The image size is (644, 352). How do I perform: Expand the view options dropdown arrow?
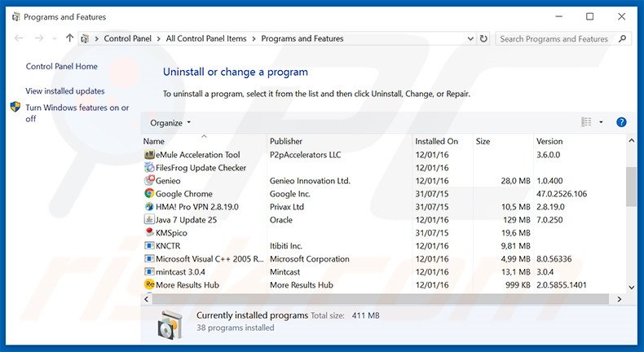tap(601, 122)
